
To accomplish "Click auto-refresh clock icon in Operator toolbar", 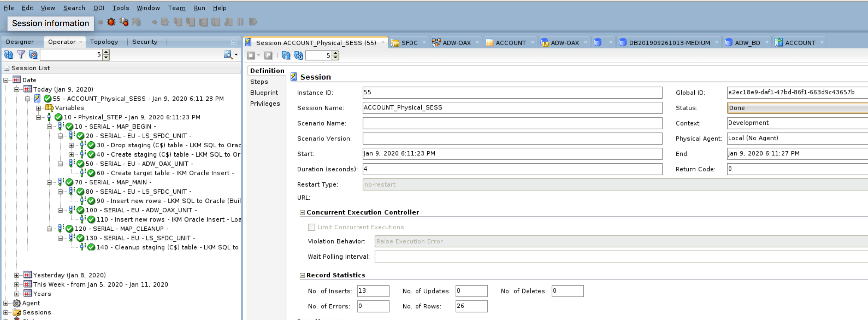I will click(33, 55).
